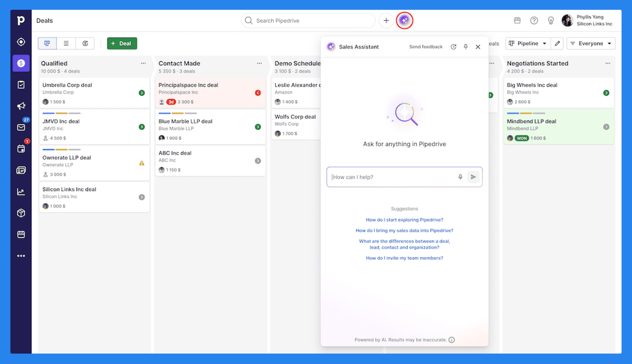Open the Silicon Links Inc deal card
The width and height of the screenshot is (632, 364).
pyautogui.click(x=94, y=197)
